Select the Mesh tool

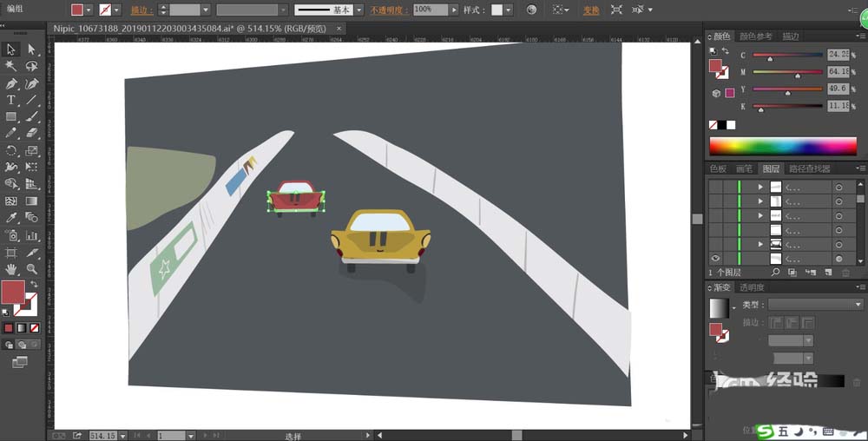(x=10, y=201)
